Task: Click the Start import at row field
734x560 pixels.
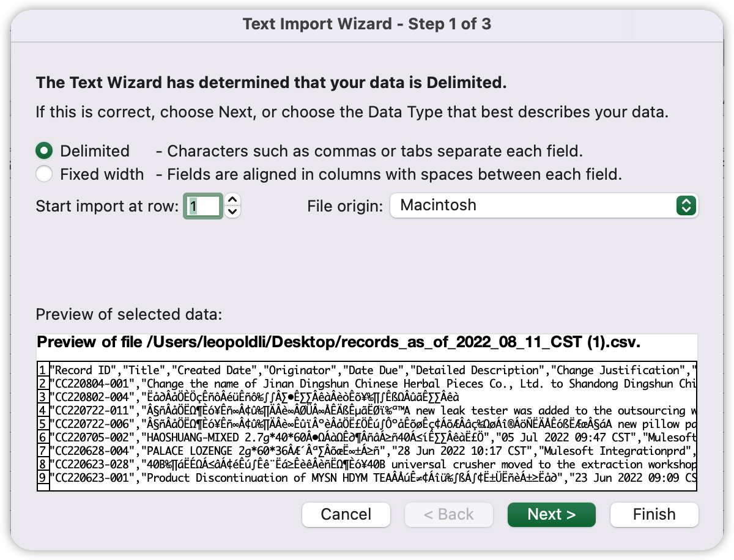Action: pos(203,206)
